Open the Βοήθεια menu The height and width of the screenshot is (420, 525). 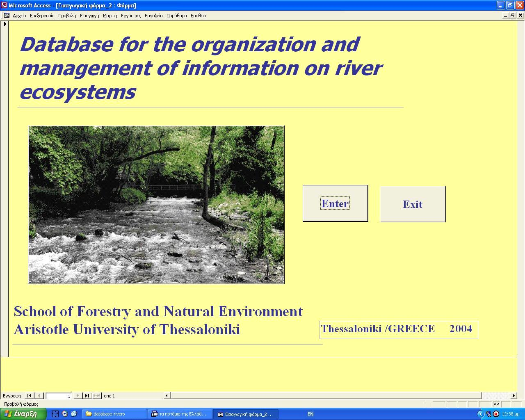(199, 16)
